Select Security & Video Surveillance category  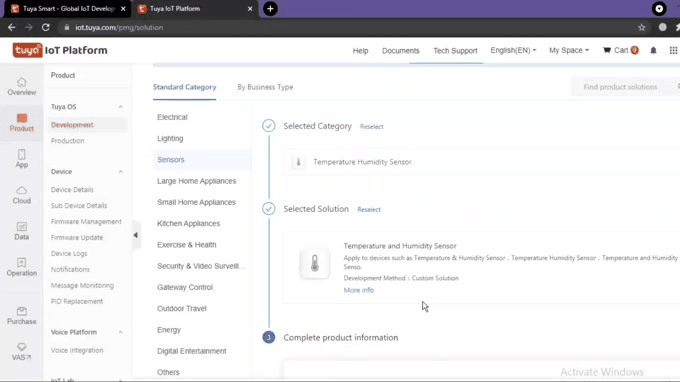tap(201, 266)
